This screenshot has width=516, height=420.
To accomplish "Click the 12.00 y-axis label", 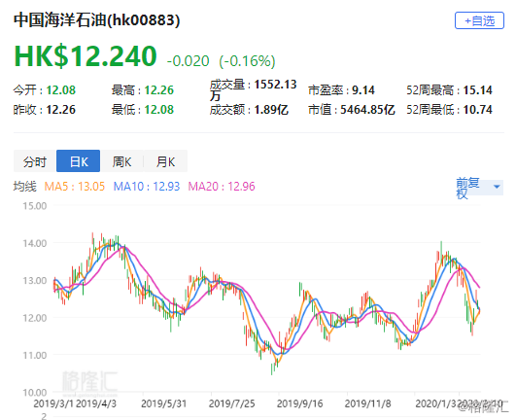I will (x=35, y=318).
